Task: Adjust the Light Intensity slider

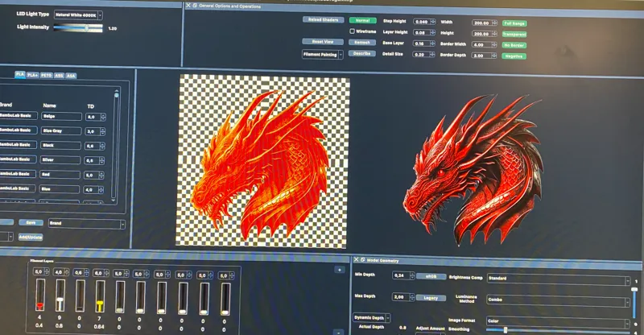Action: (x=78, y=28)
